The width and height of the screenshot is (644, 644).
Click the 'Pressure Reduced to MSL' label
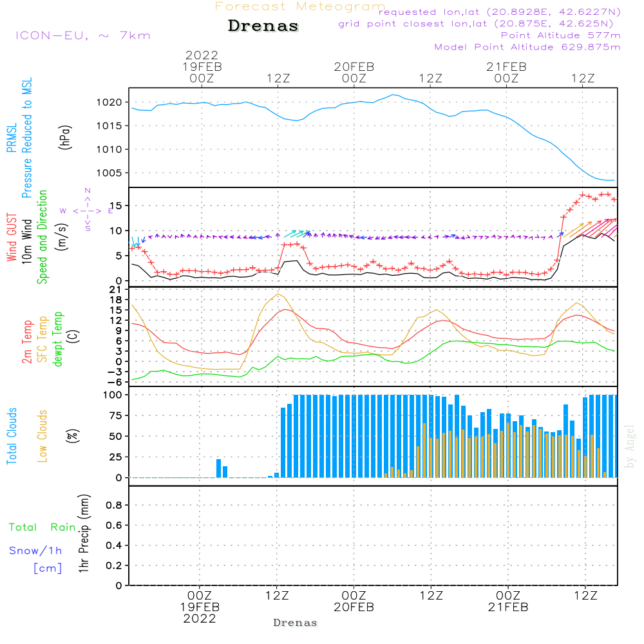26,138
